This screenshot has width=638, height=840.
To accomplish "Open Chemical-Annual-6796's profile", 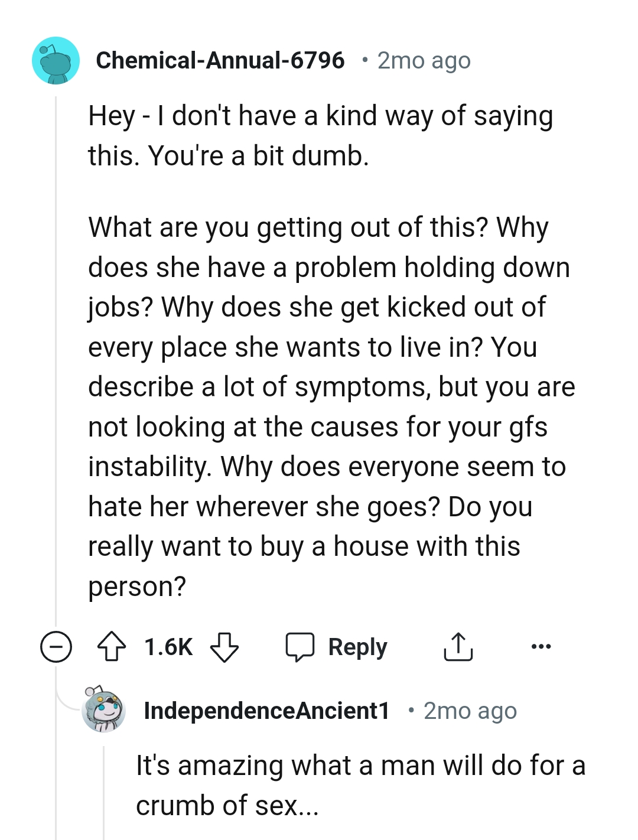I will pyautogui.click(x=220, y=60).
